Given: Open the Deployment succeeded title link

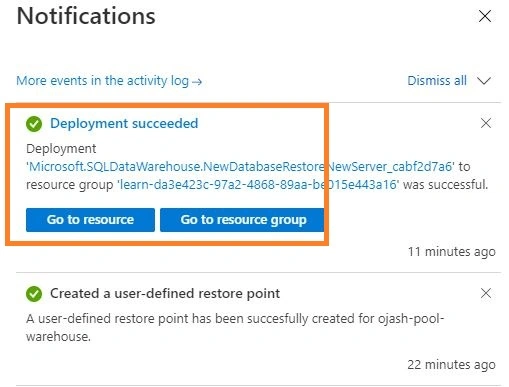Looking at the screenshot, I should [124, 124].
